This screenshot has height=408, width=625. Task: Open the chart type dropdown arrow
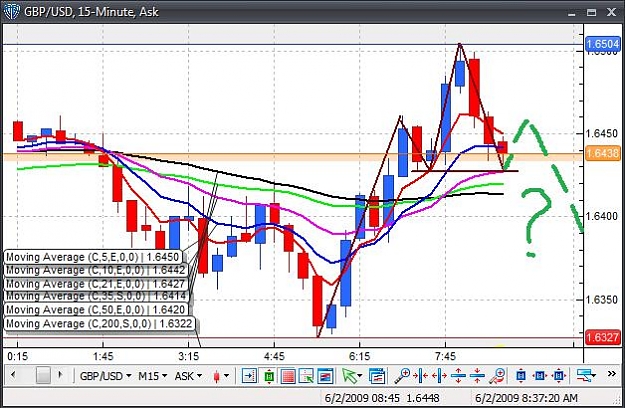coord(226,376)
